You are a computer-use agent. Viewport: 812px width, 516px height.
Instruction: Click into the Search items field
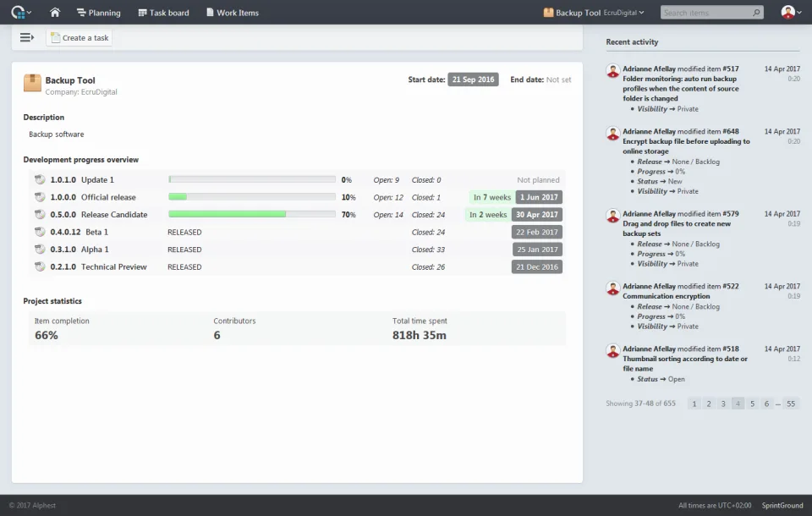(x=705, y=13)
